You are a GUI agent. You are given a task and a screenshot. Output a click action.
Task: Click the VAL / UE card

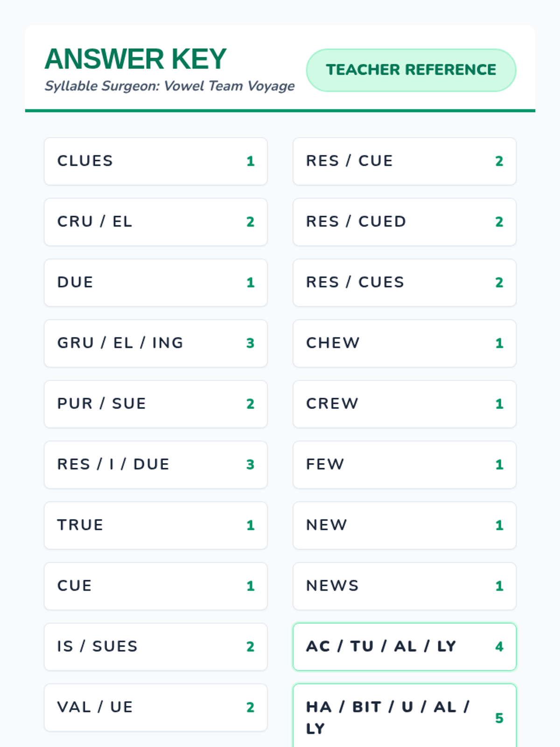tap(155, 707)
